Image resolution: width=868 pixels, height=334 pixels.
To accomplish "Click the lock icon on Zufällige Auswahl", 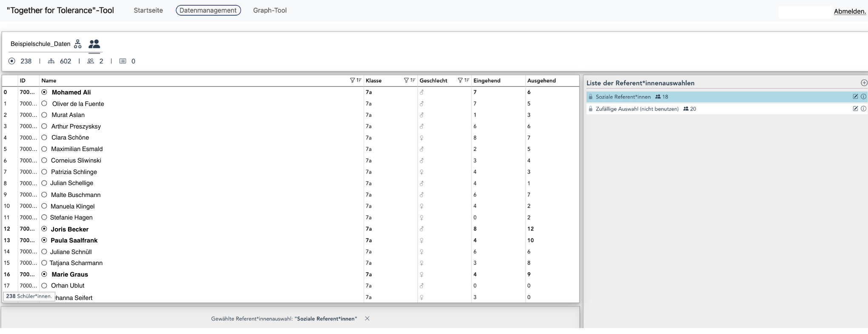I will pyautogui.click(x=590, y=109).
